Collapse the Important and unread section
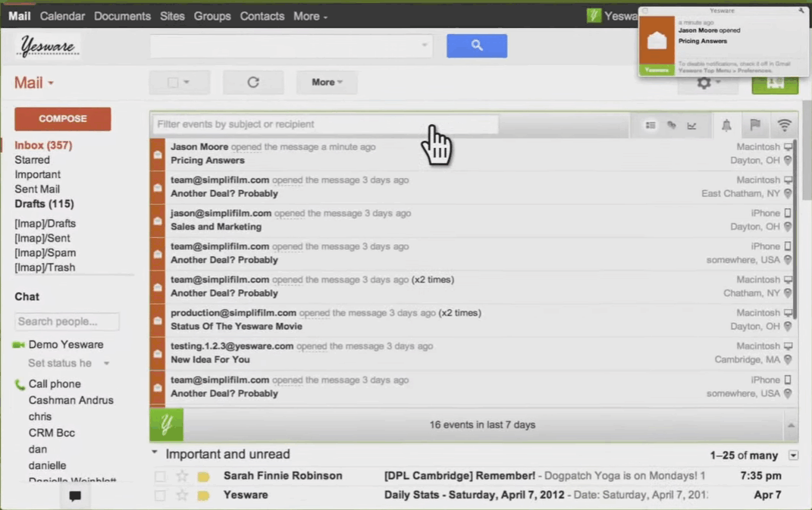 155,452
